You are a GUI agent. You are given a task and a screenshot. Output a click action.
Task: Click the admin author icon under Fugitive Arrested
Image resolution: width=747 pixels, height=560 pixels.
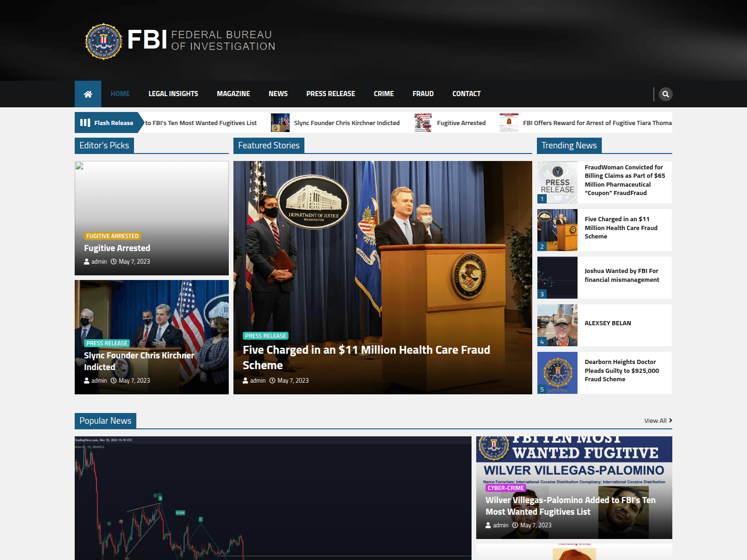pos(86,261)
